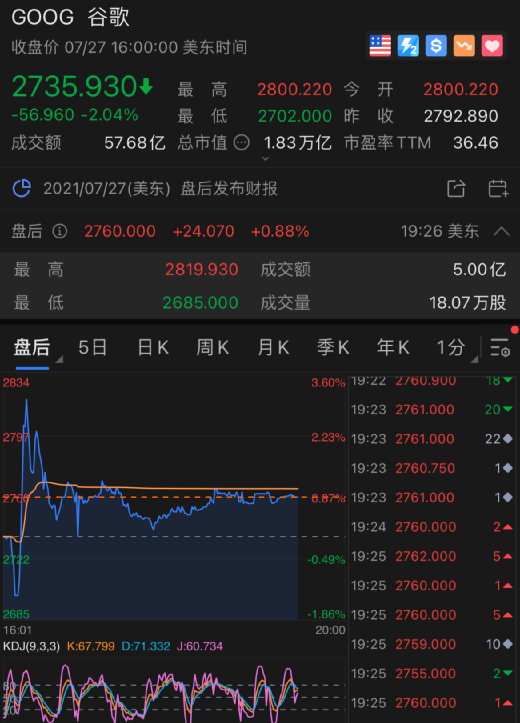Screen dimensions: 520x723
Task: Switch to the 季K chart tab
Action: tap(333, 347)
